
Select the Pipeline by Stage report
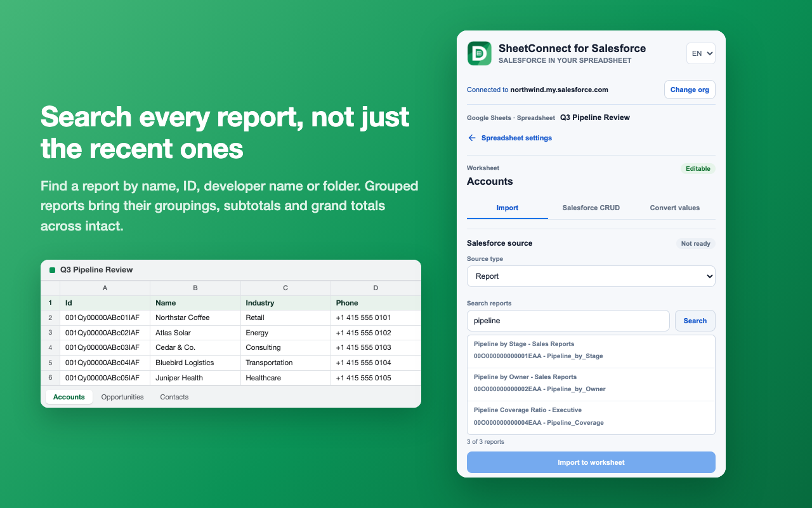coord(591,351)
